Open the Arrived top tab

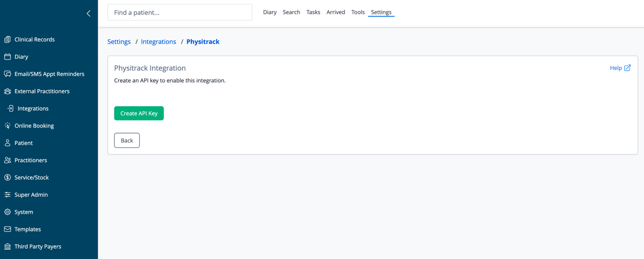[x=336, y=12]
